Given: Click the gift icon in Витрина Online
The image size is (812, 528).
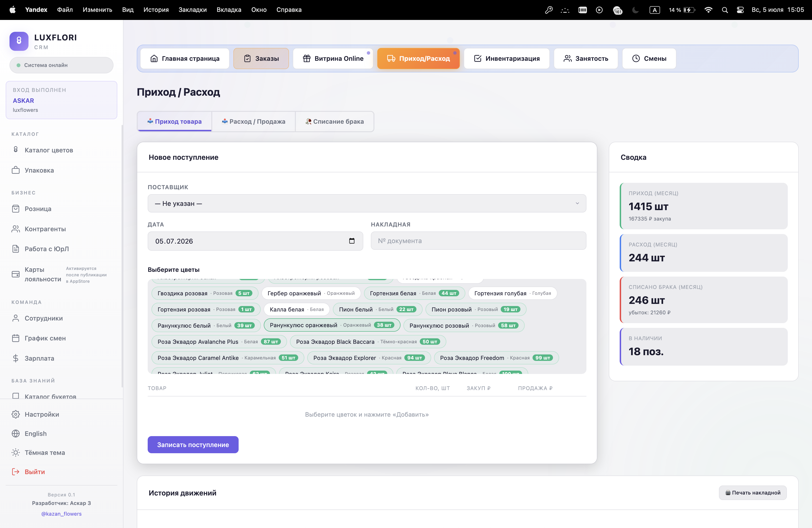Looking at the screenshot, I should 307,59.
